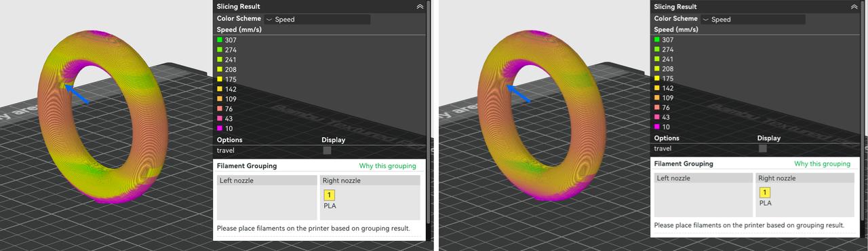
Task: Open the Color Scheme dropdown in left screenshot
Action: click(x=317, y=20)
